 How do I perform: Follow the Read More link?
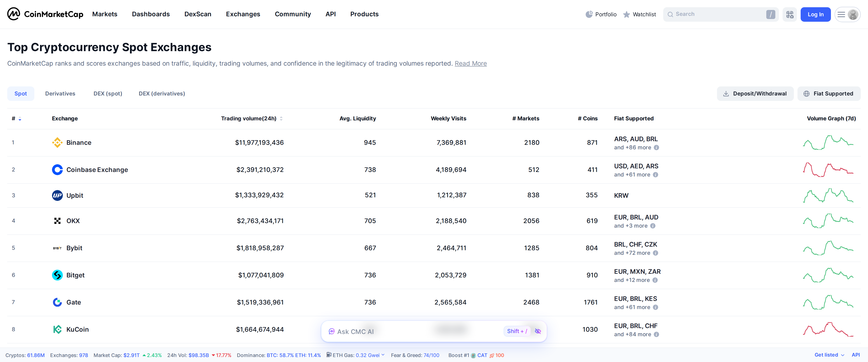[x=471, y=63]
